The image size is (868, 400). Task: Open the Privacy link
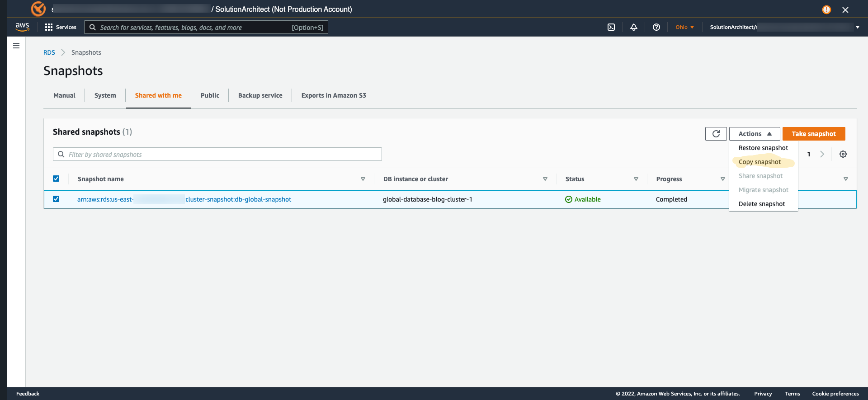pyautogui.click(x=763, y=394)
